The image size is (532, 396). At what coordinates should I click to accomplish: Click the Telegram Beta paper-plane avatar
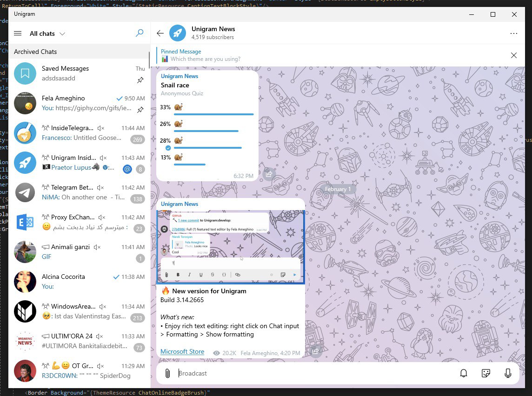coord(25,192)
